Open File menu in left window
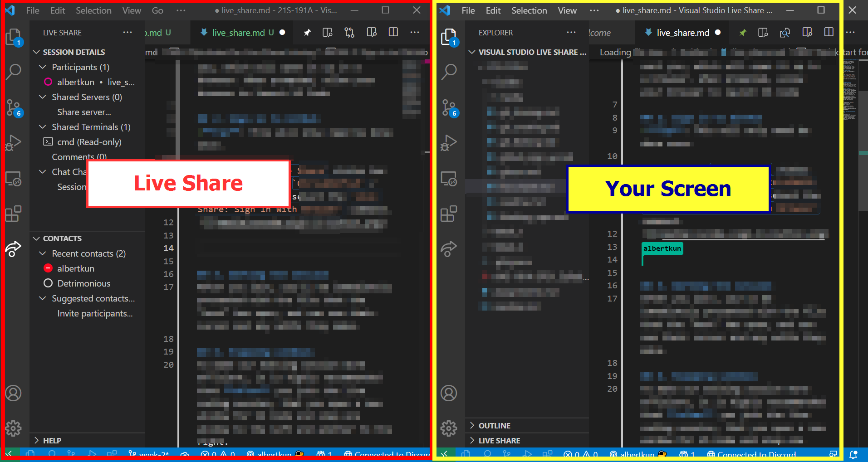Image resolution: width=868 pixels, height=462 pixels. click(x=33, y=10)
